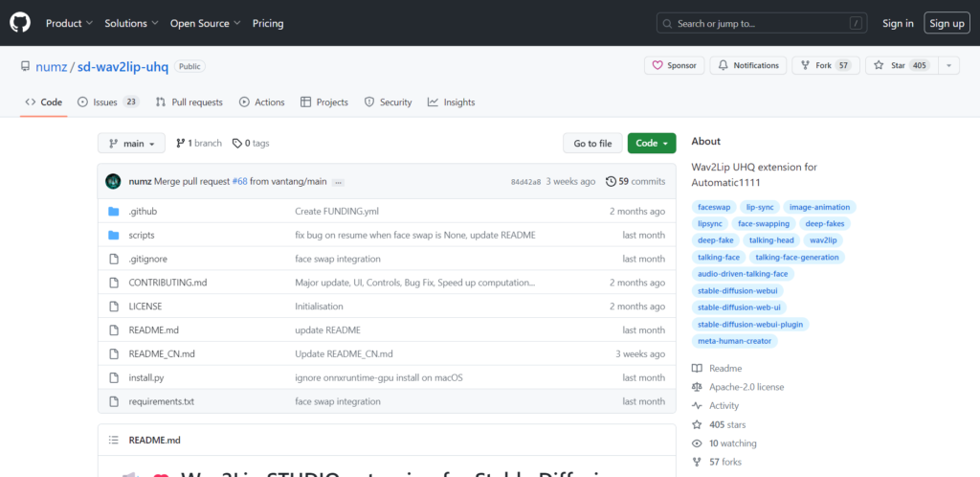
Task: Open the ignore onnxruntime-gpu install commit message
Action: pyautogui.click(x=379, y=377)
